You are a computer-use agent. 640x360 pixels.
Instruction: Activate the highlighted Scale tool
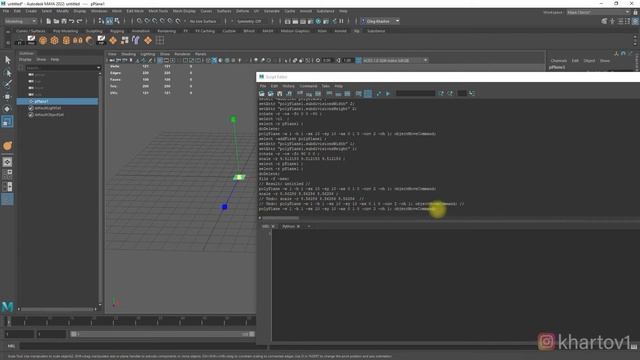point(8,121)
